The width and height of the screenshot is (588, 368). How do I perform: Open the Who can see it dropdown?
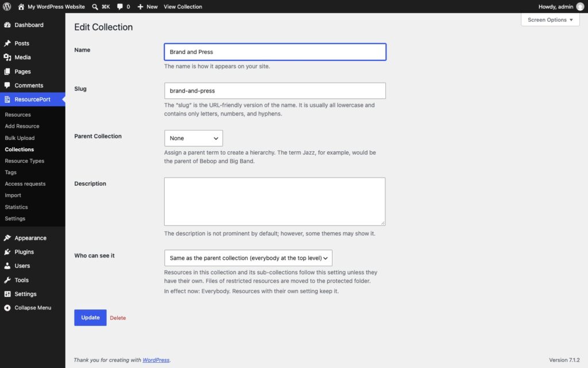click(x=248, y=258)
